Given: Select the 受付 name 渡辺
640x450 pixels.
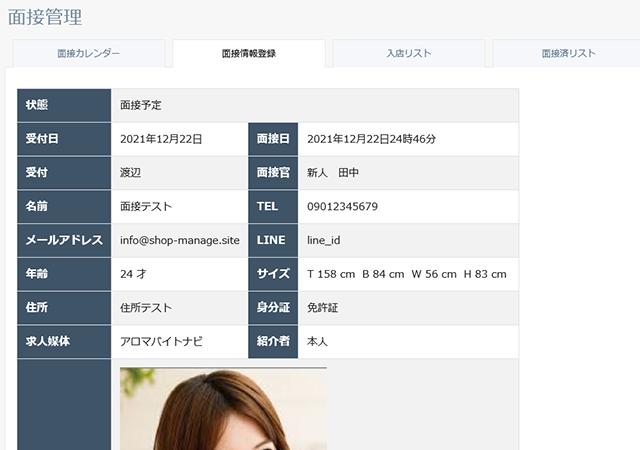Looking at the screenshot, I should point(130,173).
